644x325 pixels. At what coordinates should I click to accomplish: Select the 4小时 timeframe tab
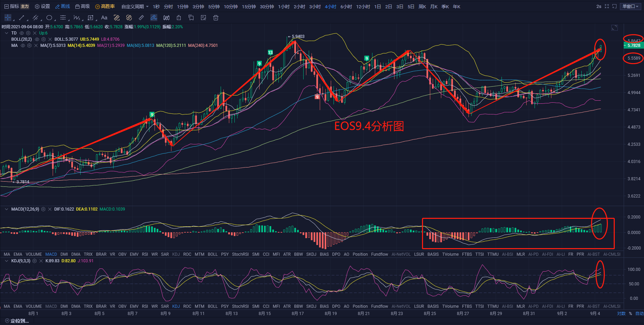[x=330, y=7]
